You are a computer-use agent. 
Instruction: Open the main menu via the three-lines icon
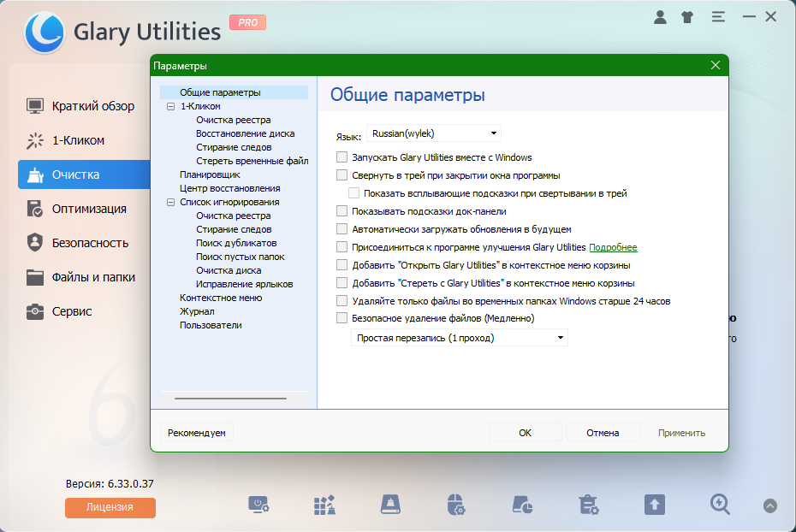click(x=717, y=17)
